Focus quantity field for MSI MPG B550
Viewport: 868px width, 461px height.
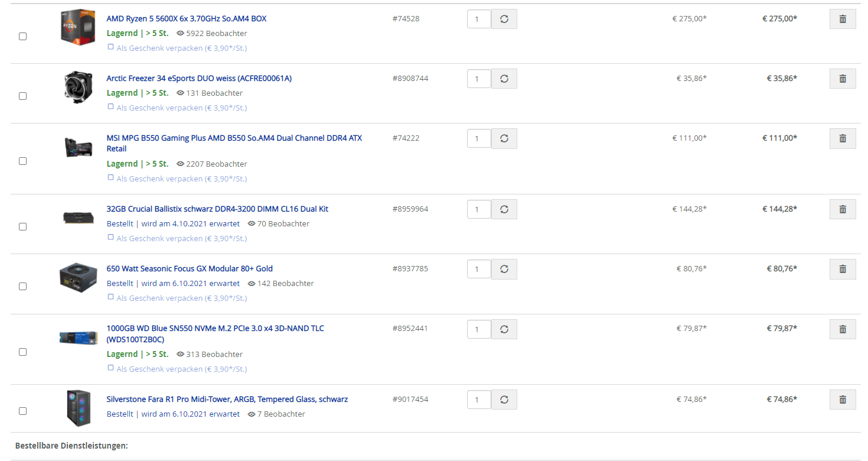(479, 138)
